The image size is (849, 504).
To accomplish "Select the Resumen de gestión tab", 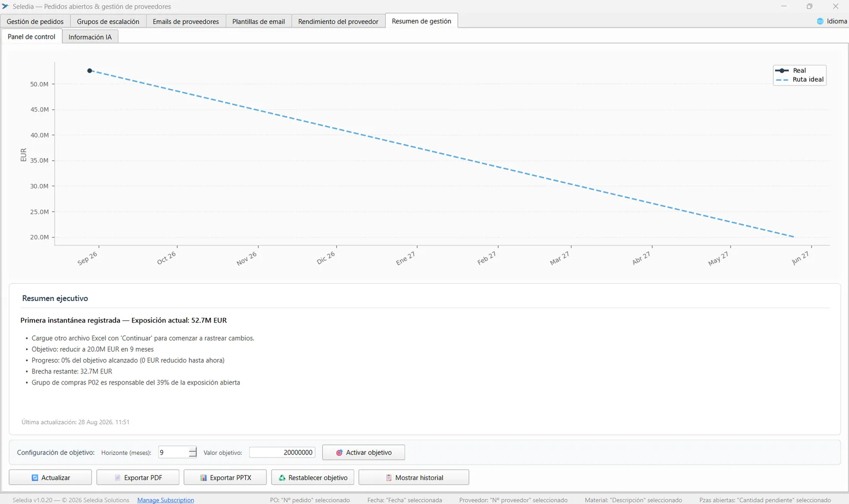I will tap(421, 21).
